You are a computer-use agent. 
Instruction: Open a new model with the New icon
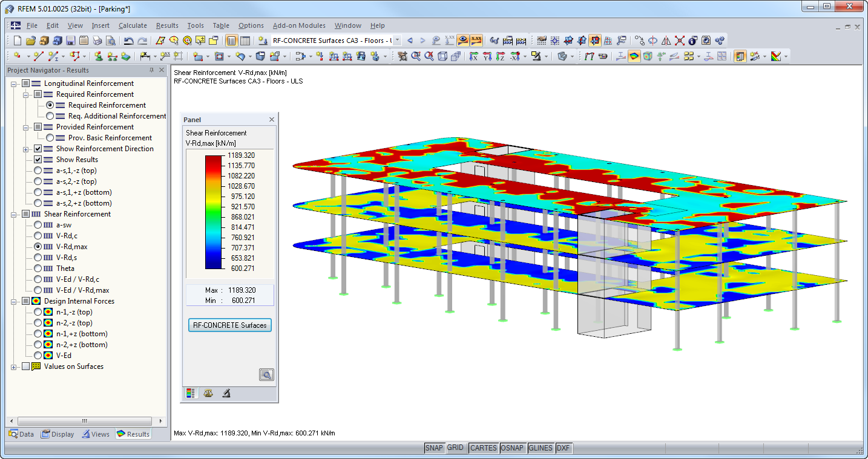(x=17, y=40)
